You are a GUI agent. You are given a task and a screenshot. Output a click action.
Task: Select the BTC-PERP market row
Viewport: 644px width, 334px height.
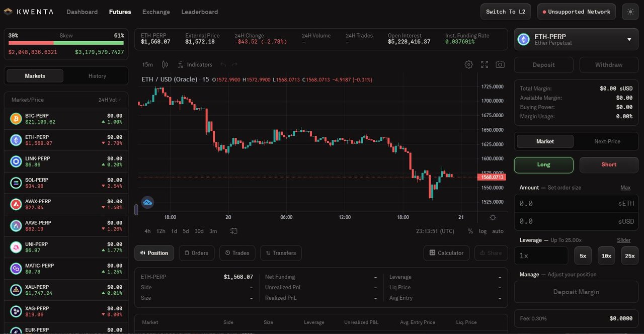[x=66, y=119]
